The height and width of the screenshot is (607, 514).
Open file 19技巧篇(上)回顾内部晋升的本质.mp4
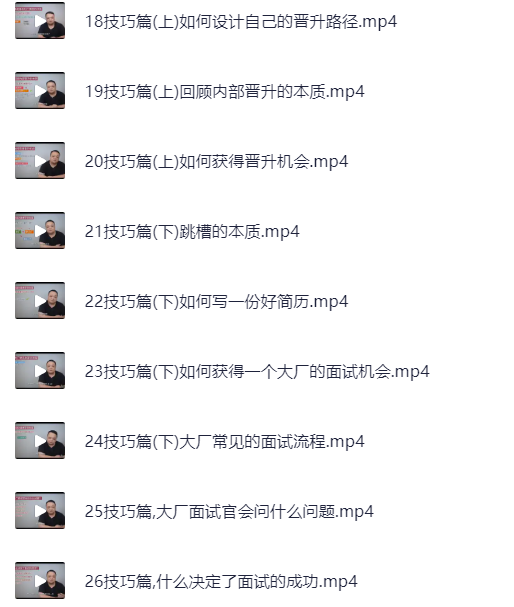pyautogui.click(x=224, y=92)
